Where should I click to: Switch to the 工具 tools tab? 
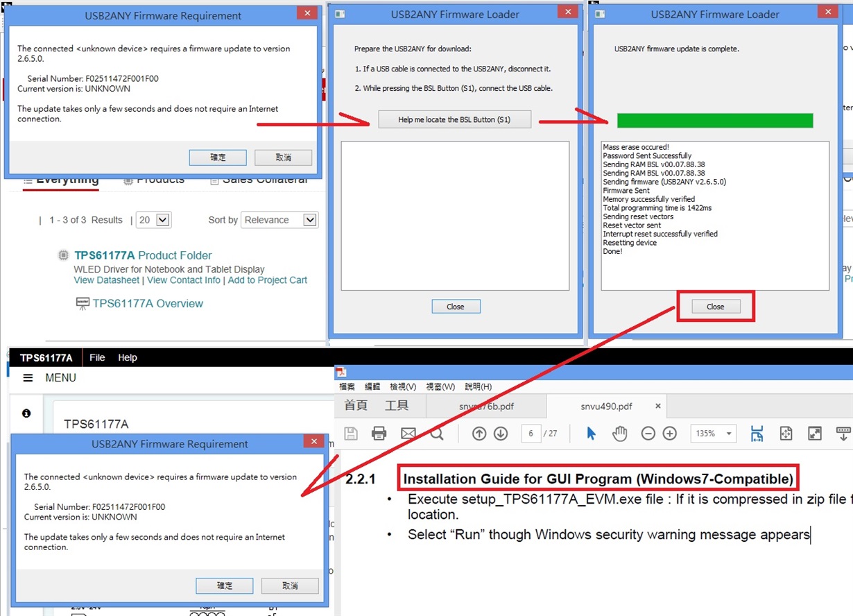tap(397, 406)
